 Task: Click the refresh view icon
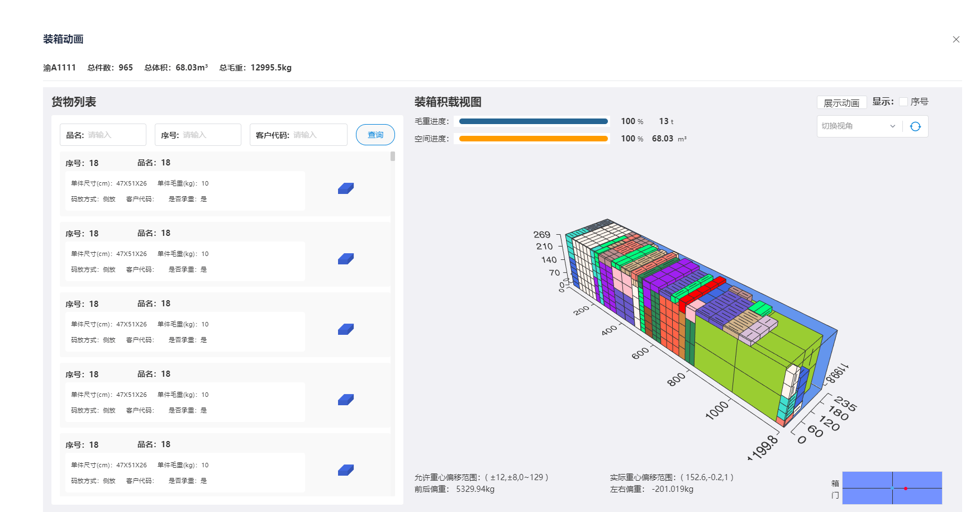tap(915, 126)
